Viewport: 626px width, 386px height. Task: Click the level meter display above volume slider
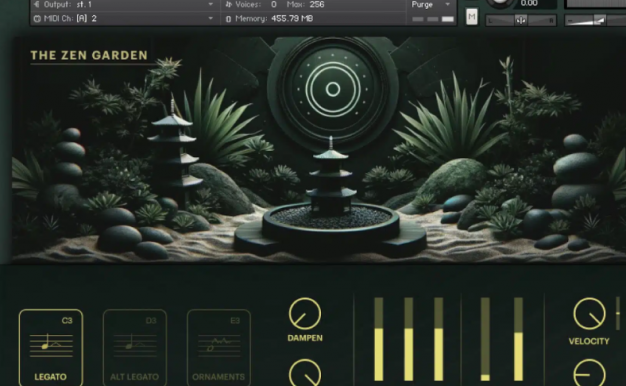[x=596, y=4]
